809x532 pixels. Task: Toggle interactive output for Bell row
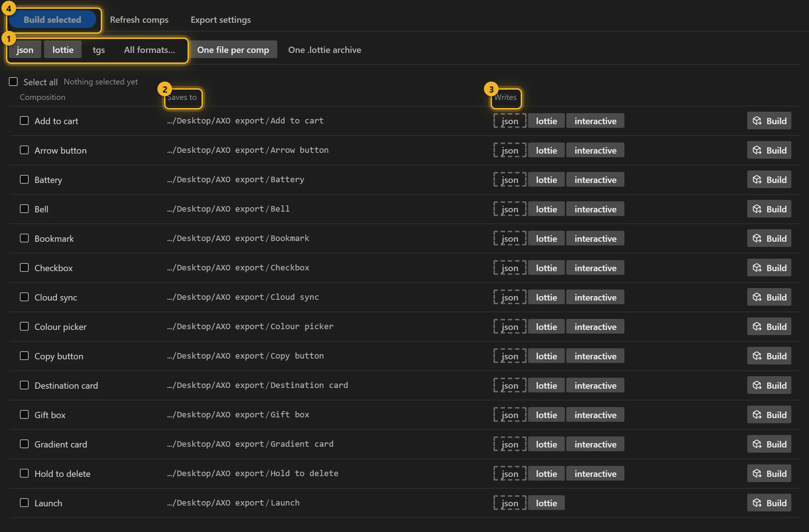[595, 209]
